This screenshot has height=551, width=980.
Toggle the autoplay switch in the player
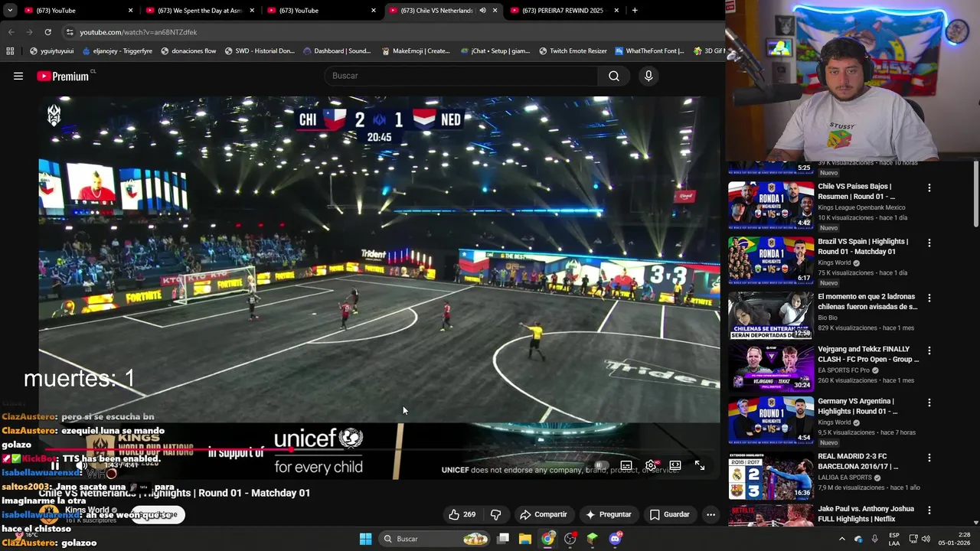tap(601, 465)
